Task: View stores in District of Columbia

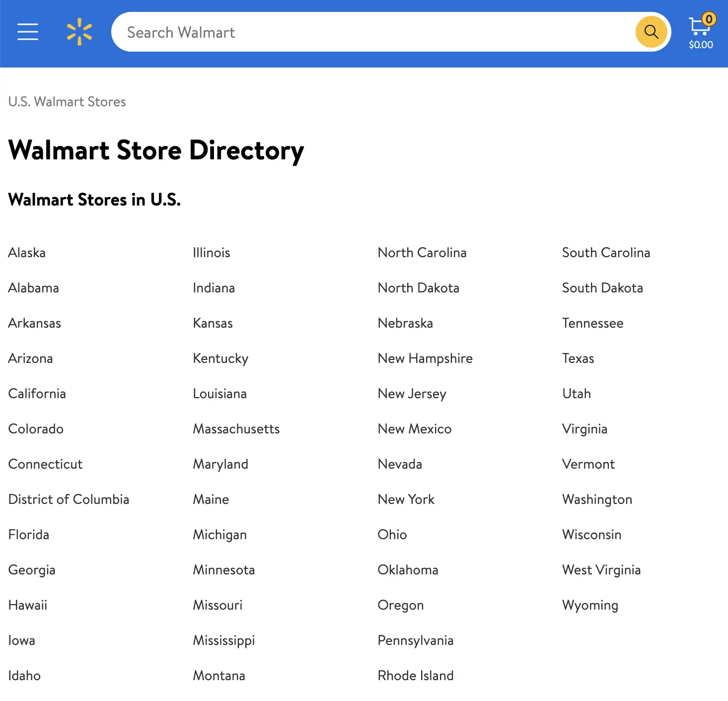Action: pos(69,499)
